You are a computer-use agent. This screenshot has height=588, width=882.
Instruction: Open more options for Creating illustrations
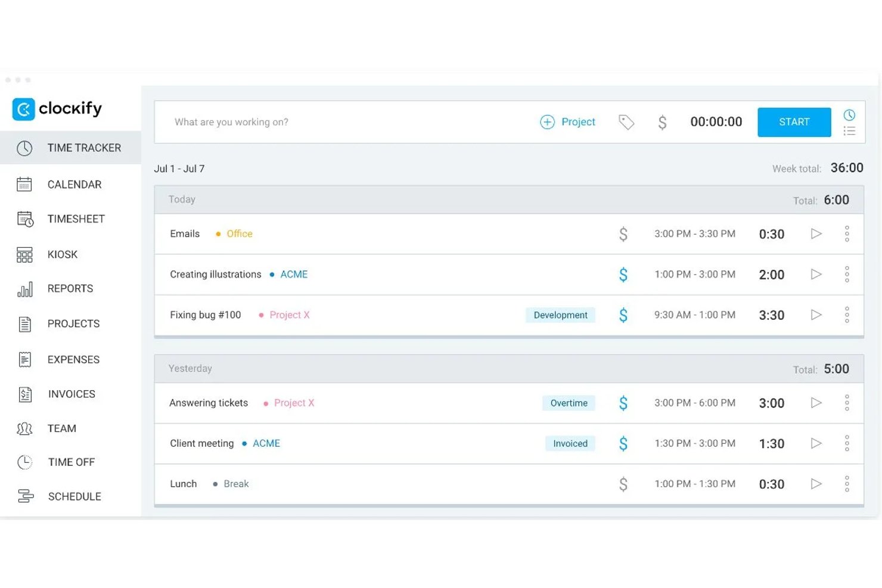[847, 275]
